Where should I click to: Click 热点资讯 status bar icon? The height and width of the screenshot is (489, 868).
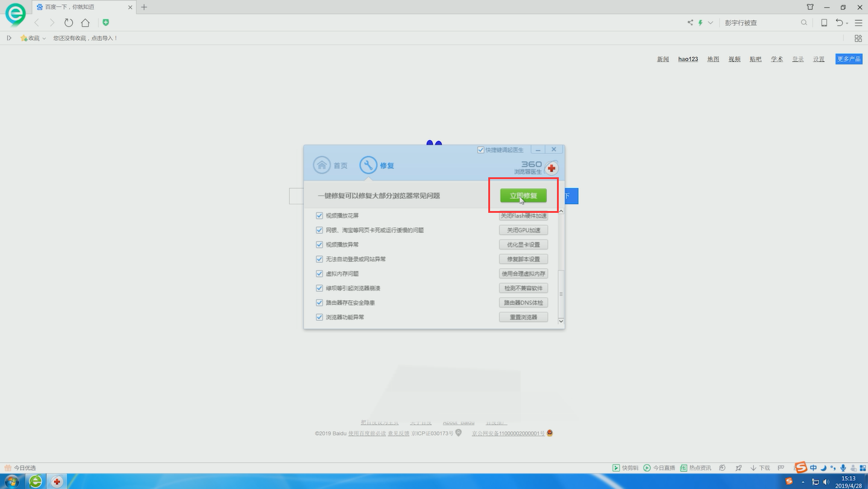pyautogui.click(x=696, y=468)
